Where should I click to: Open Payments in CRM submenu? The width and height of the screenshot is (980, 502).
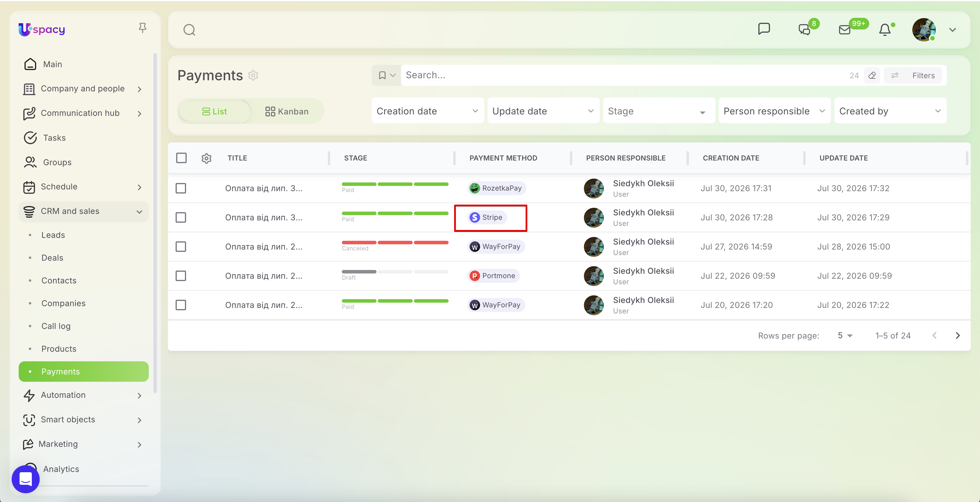coord(84,372)
